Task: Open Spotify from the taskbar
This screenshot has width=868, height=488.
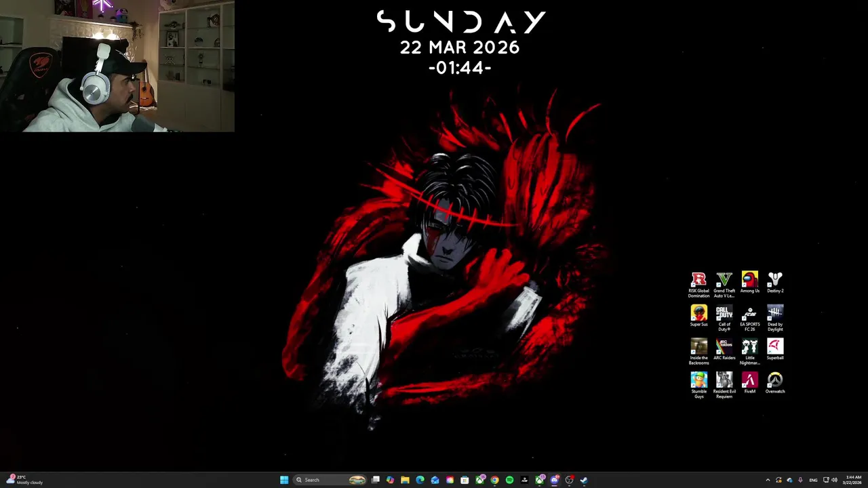Action: tap(509, 480)
